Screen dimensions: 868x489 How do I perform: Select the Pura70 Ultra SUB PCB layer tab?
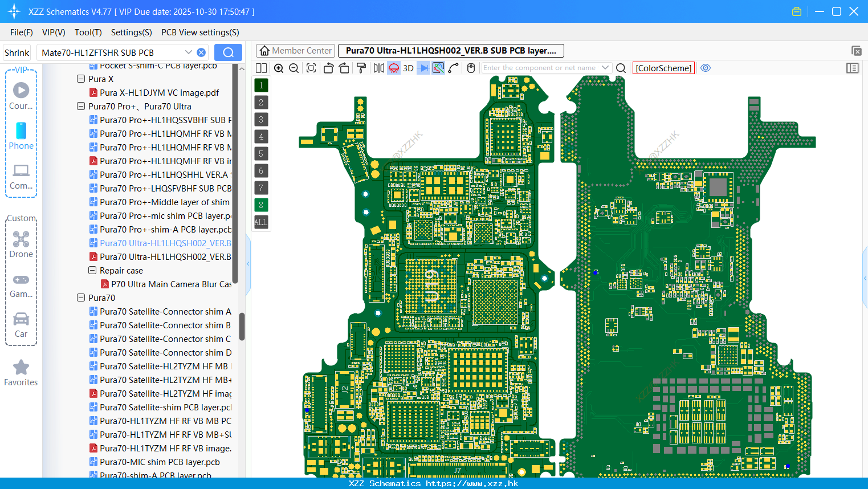[451, 51]
